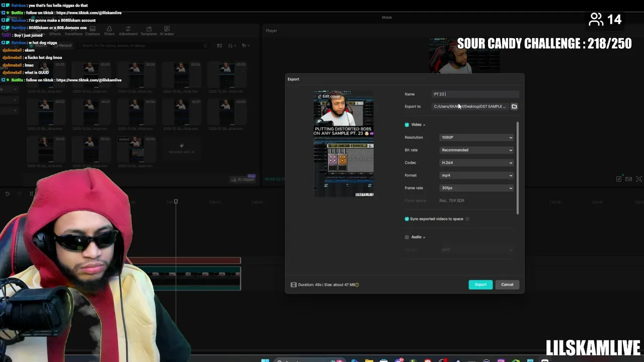Image resolution: width=644 pixels, height=362 pixels.
Task: Select the 00:55 media clip thumbnail
Action: (45, 148)
